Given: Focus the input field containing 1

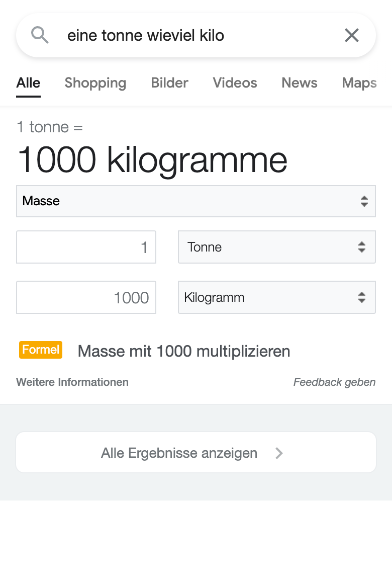Looking at the screenshot, I should (86, 247).
